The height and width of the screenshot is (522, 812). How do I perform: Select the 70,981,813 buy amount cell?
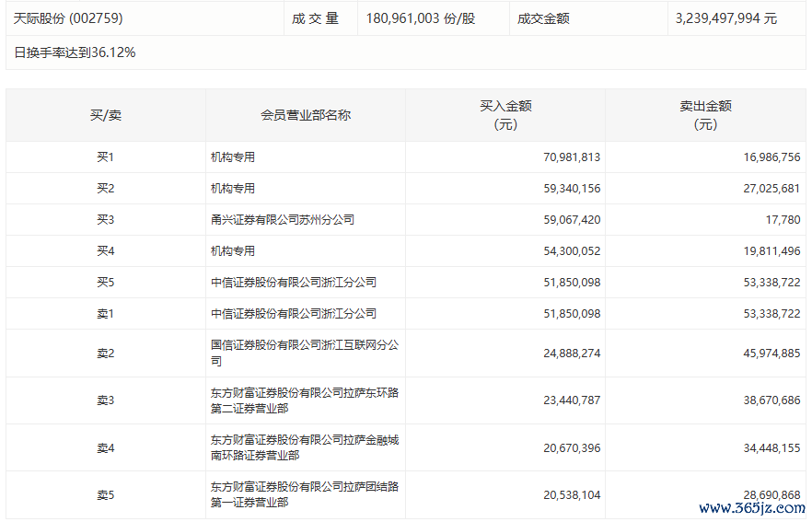tap(571, 157)
